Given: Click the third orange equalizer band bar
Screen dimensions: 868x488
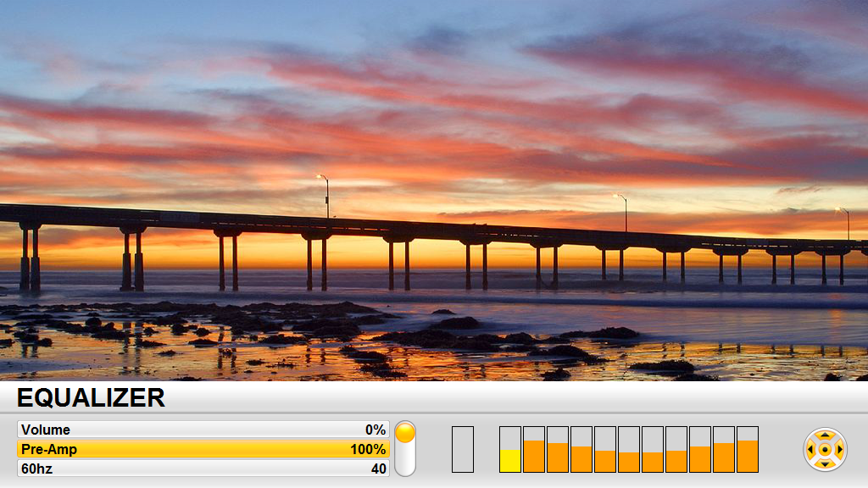Looking at the screenshot, I should tap(581, 449).
